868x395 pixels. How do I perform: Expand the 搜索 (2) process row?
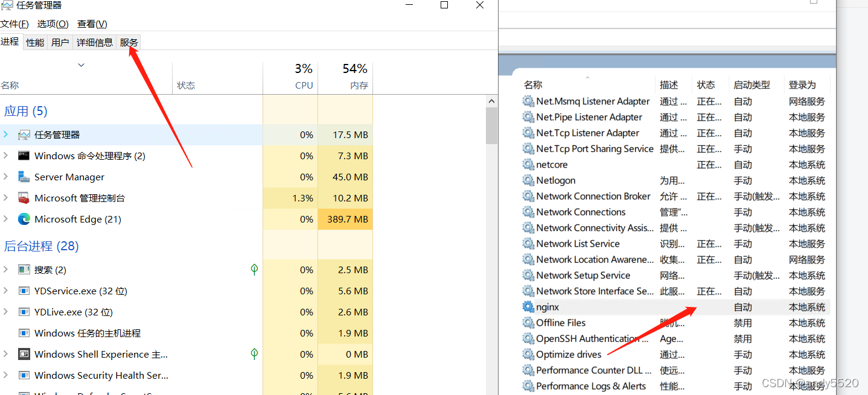pos(6,270)
